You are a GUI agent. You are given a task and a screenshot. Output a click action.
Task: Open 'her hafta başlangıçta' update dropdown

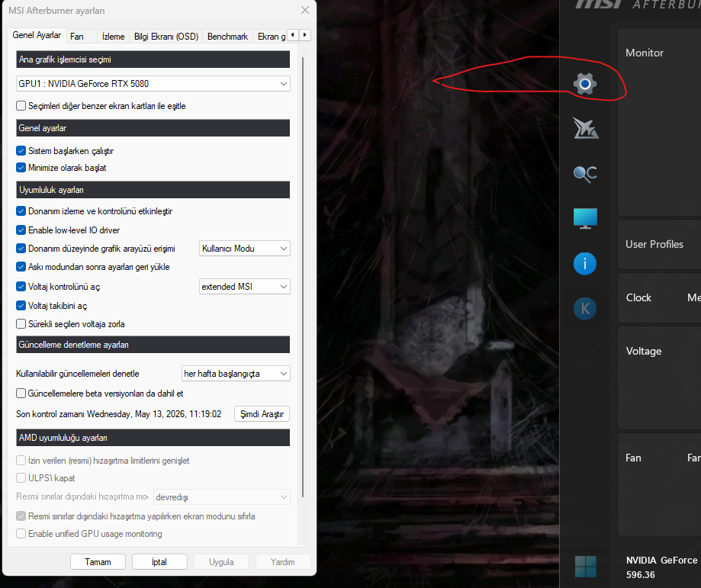(x=236, y=374)
